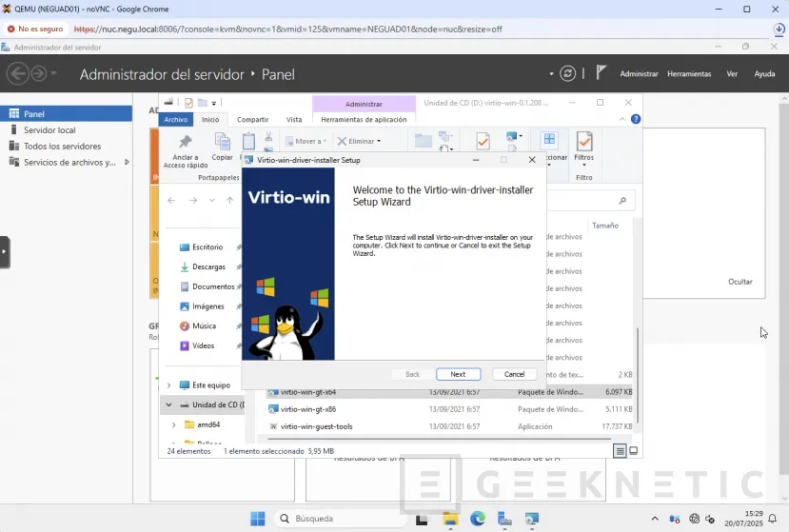789x532 pixels.
Task: Select Música in the navigation pane
Action: (204, 325)
